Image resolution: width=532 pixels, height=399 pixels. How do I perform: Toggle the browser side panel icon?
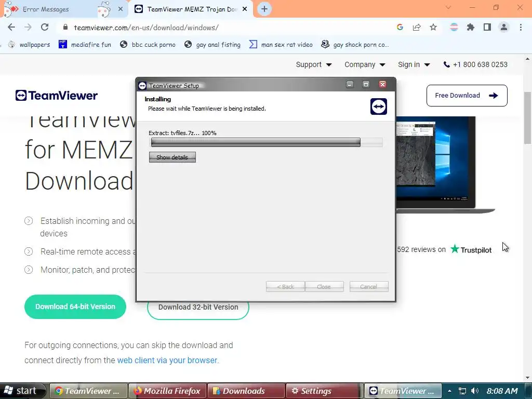click(x=487, y=28)
